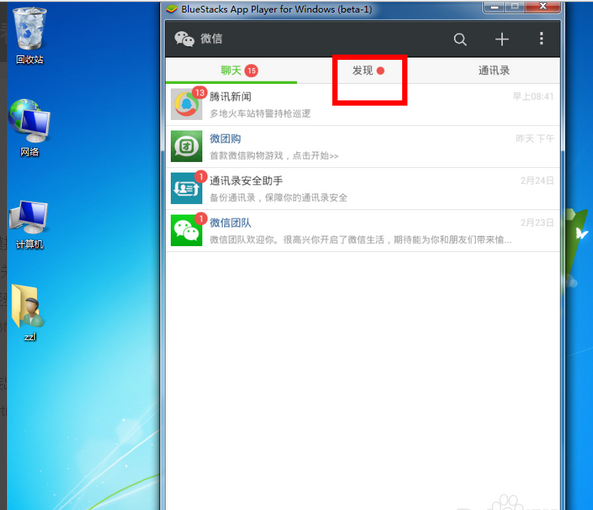Open the WeChat search icon
Viewport: 593px width, 510px height.
(x=460, y=39)
